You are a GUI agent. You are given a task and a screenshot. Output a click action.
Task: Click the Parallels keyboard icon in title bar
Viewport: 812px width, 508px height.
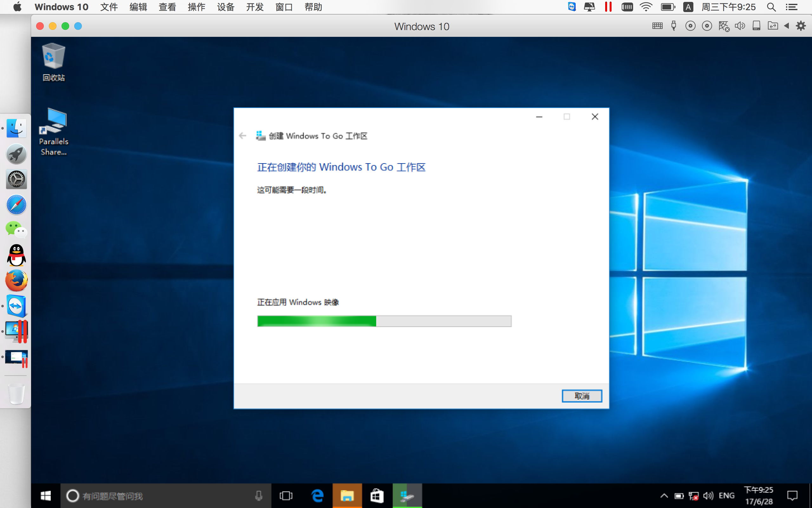tap(657, 26)
